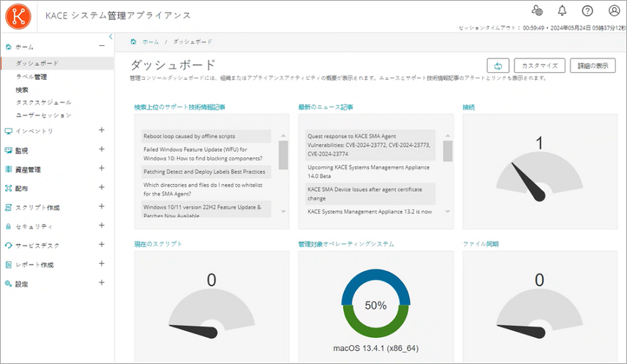Open the 接続 widget title
This screenshot has height=364, width=627.
[469, 107]
